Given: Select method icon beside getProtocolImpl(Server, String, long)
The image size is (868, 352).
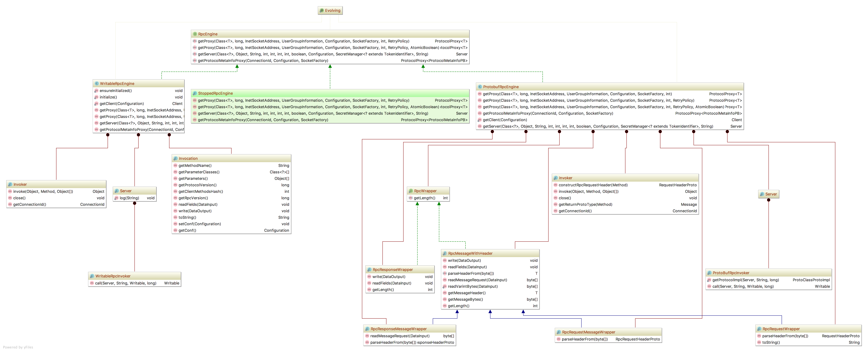Looking at the screenshot, I should click(709, 280).
